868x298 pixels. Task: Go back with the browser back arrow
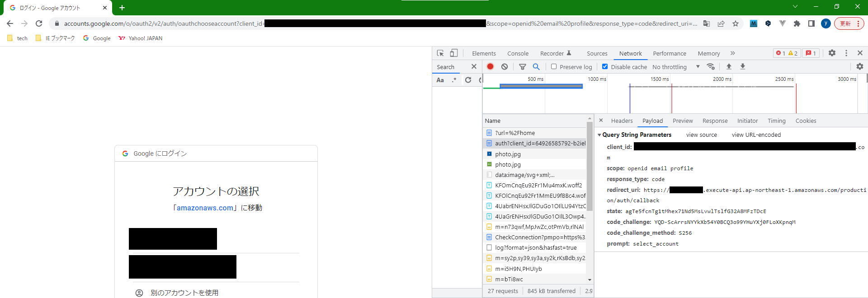click(10, 23)
